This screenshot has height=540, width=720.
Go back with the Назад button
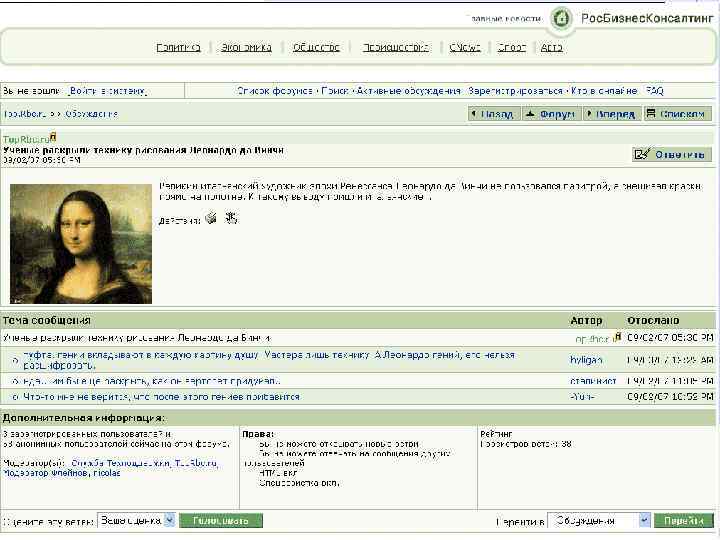494,114
